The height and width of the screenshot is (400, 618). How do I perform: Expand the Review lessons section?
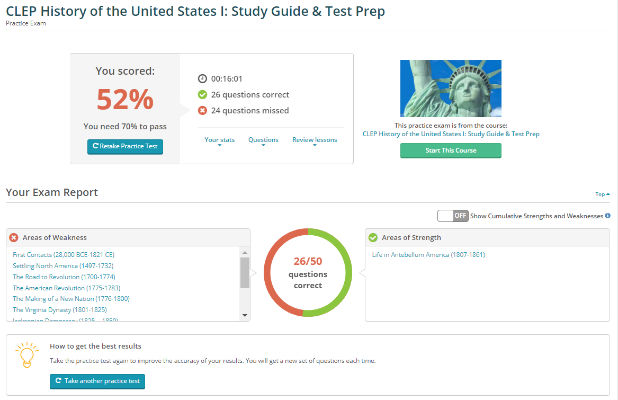pos(315,140)
